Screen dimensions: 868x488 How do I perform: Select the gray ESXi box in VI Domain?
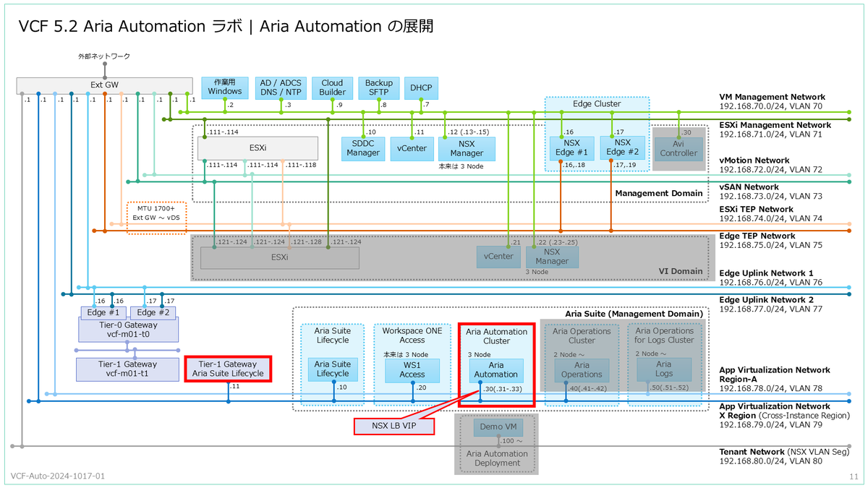[279, 257]
